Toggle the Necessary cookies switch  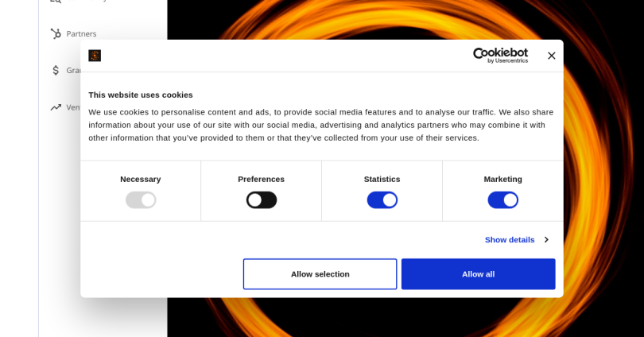click(141, 200)
